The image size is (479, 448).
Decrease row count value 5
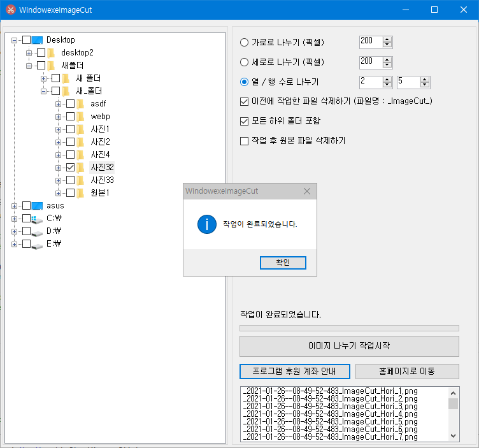click(425, 85)
